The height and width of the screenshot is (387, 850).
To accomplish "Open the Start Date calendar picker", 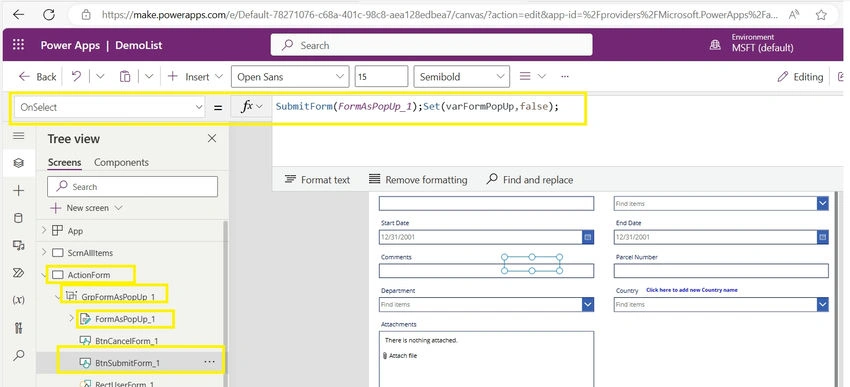I will click(x=588, y=237).
